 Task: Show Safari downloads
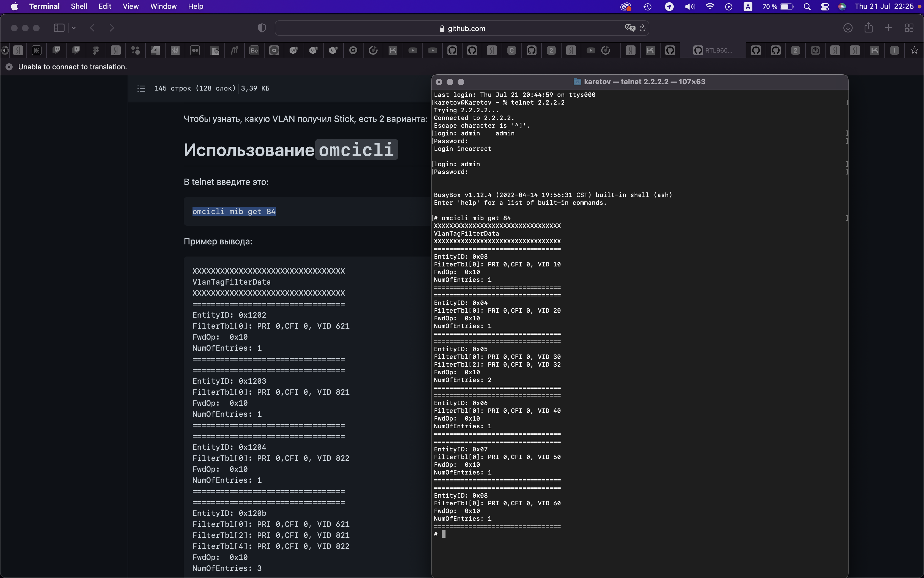[848, 28]
